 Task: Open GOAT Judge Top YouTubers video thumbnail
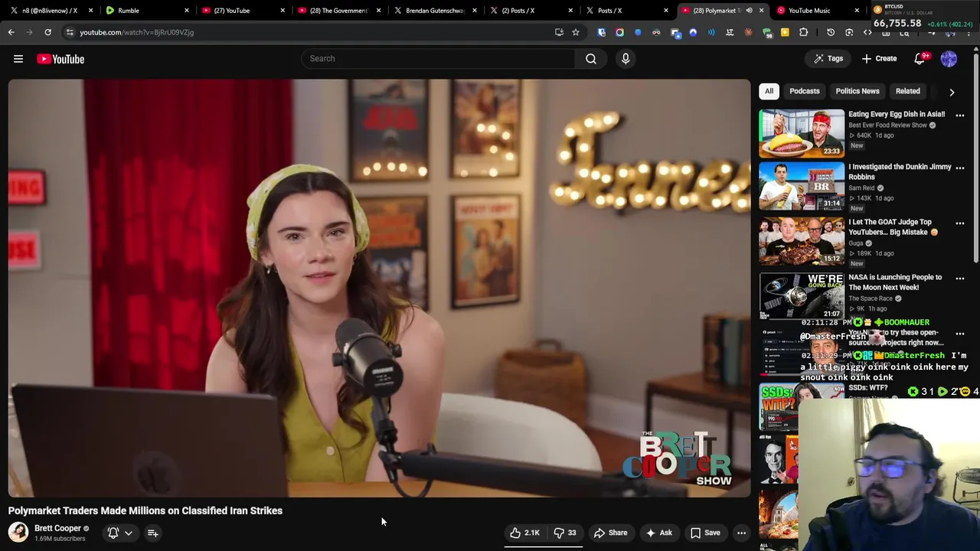pyautogui.click(x=802, y=241)
